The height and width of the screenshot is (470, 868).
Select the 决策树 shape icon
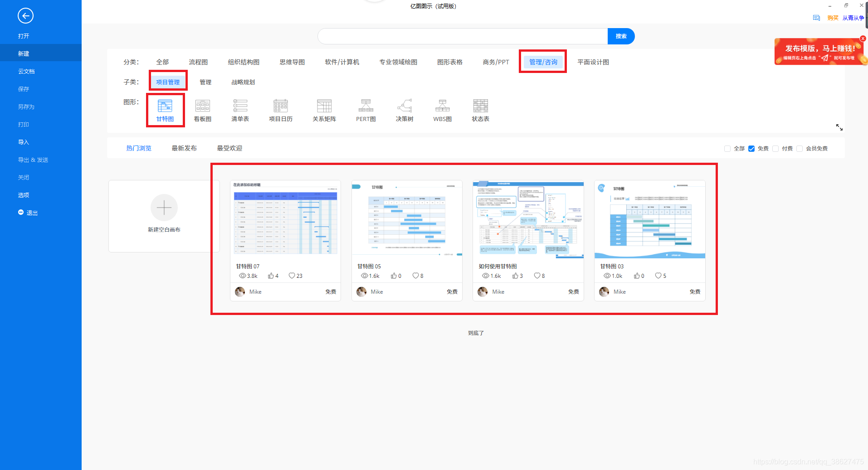click(405, 106)
